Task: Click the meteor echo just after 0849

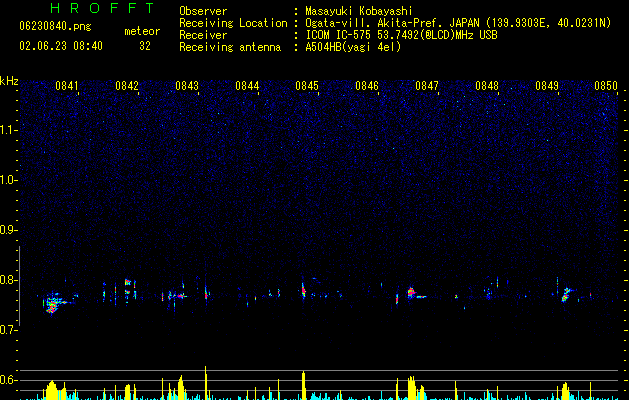Action: point(566,294)
